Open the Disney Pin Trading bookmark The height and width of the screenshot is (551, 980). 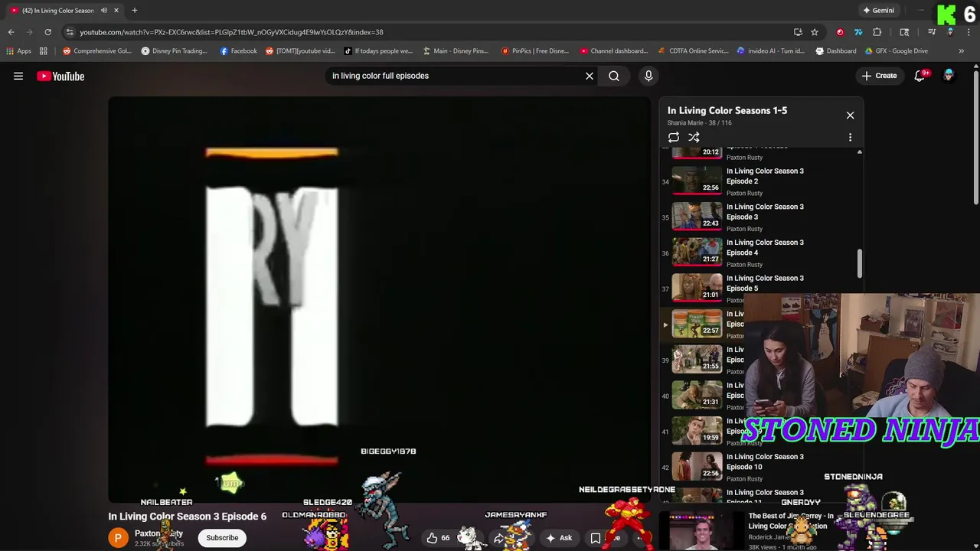tap(174, 51)
